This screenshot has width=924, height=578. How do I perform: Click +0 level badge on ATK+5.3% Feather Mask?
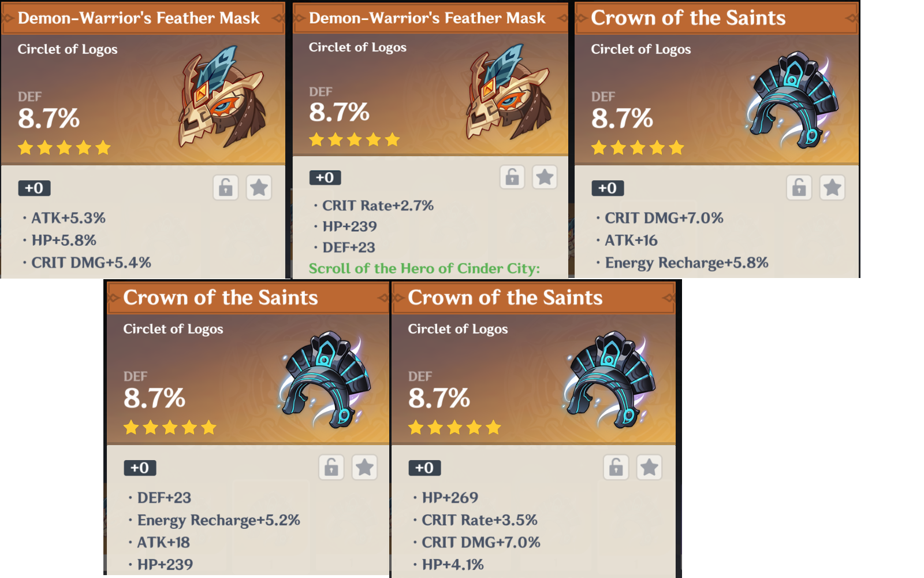(x=34, y=188)
